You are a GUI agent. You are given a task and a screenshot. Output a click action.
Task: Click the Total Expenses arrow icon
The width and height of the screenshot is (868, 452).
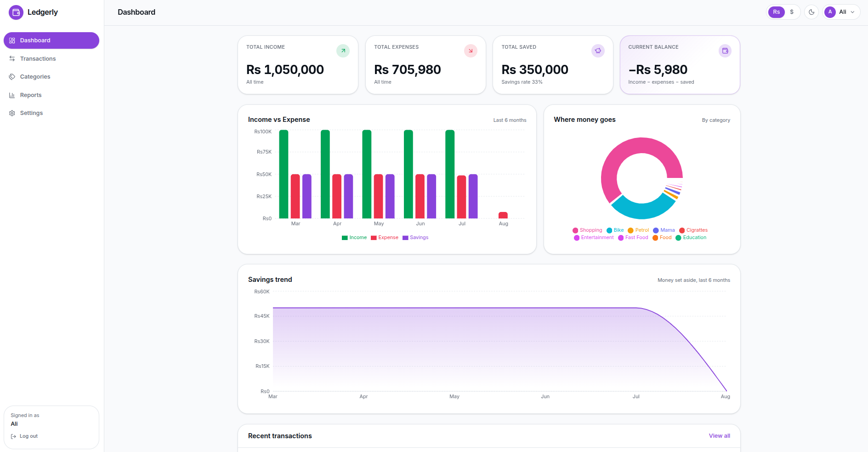pos(471,51)
